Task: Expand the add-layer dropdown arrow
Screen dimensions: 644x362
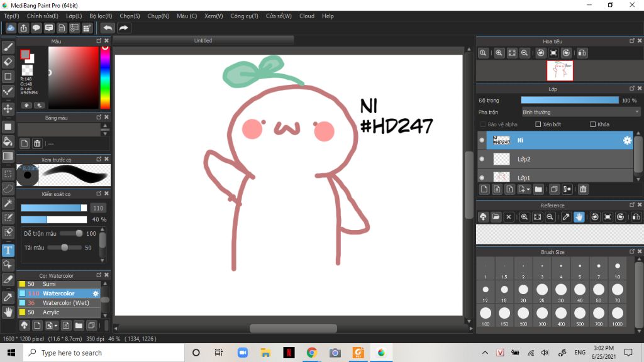Action: tap(528, 189)
